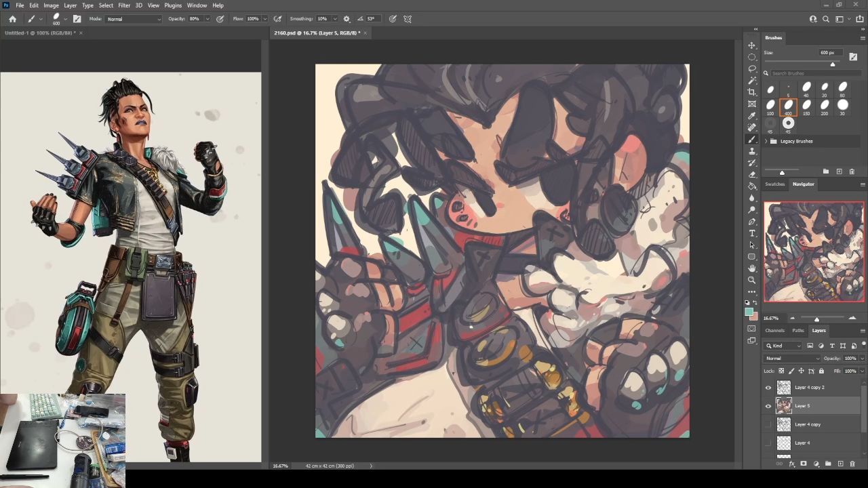Select the Lasso tool
The height and width of the screenshot is (488, 868).
click(x=752, y=68)
